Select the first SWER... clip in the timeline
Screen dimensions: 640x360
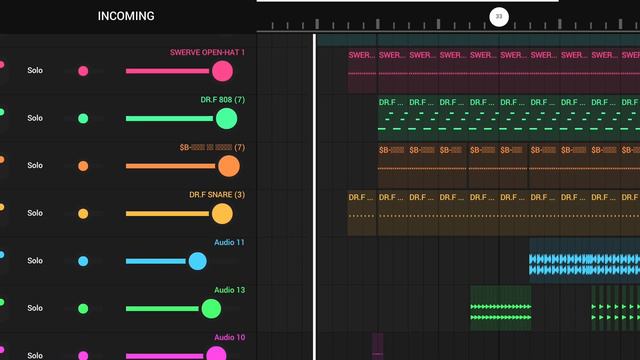tap(362, 70)
